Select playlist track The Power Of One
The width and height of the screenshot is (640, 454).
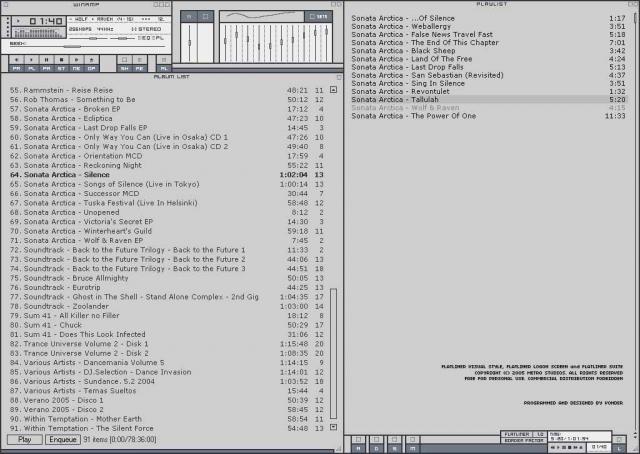[x=489, y=116]
